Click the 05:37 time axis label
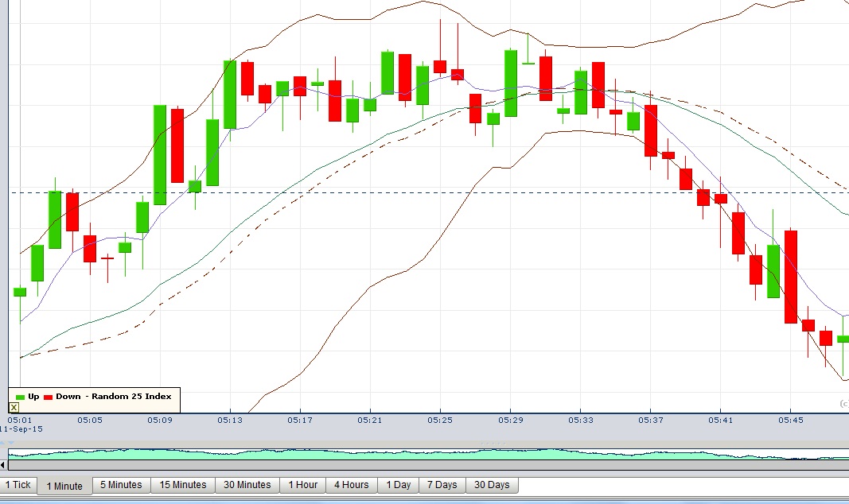849x504 pixels. point(651,420)
